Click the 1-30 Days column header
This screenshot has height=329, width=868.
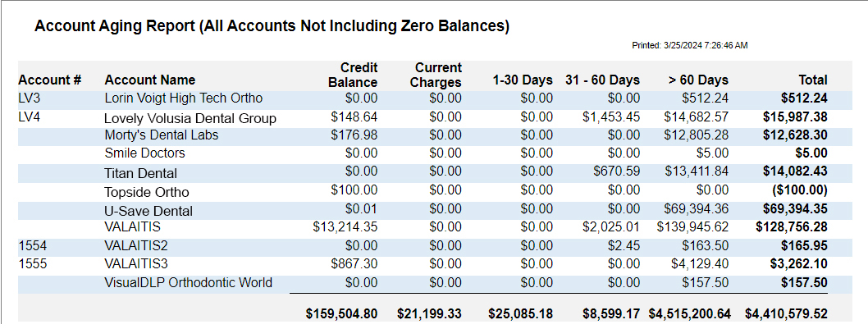tap(523, 80)
